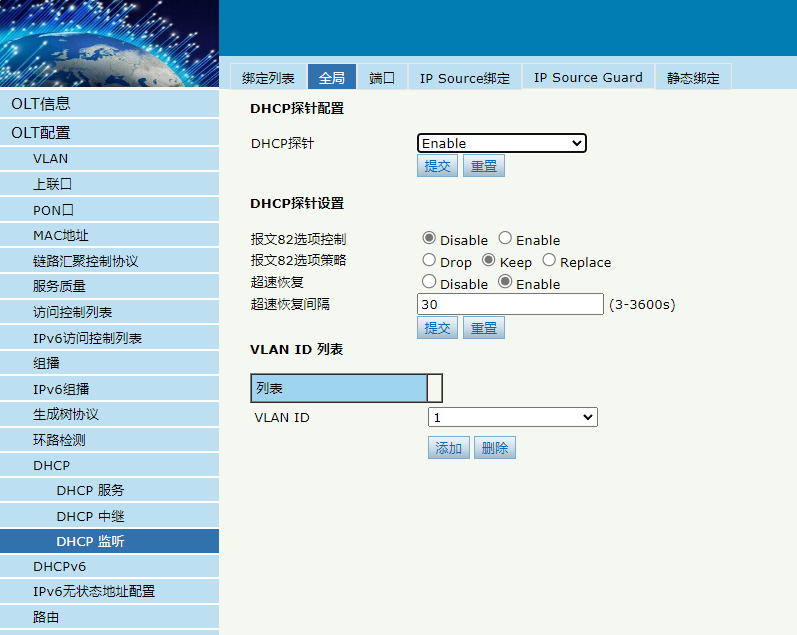Open PON口 menu item
This screenshot has height=635, width=797.
(109, 210)
